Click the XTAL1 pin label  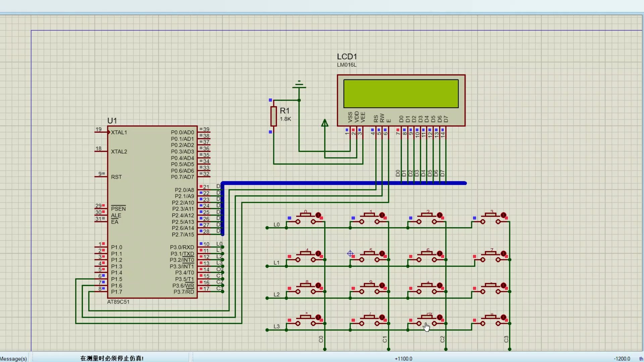pyautogui.click(x=119, y=132)
